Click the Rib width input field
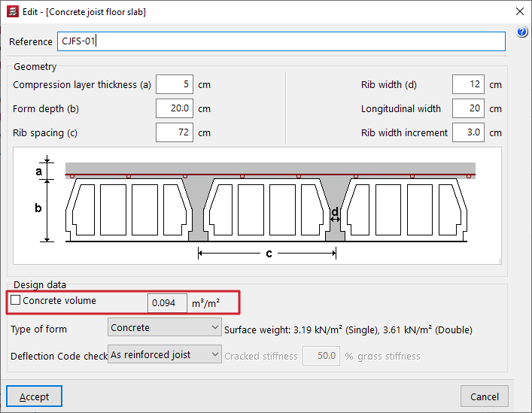The height and width of the screenshot is (413, 532). (468, 85)
